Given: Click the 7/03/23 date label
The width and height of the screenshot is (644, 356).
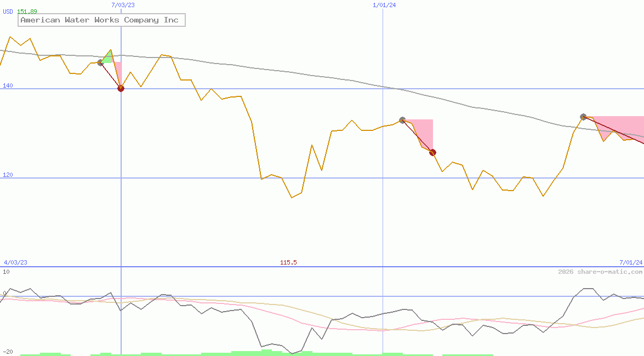Looking at the screenshot, I should click(x=122, y=5).
